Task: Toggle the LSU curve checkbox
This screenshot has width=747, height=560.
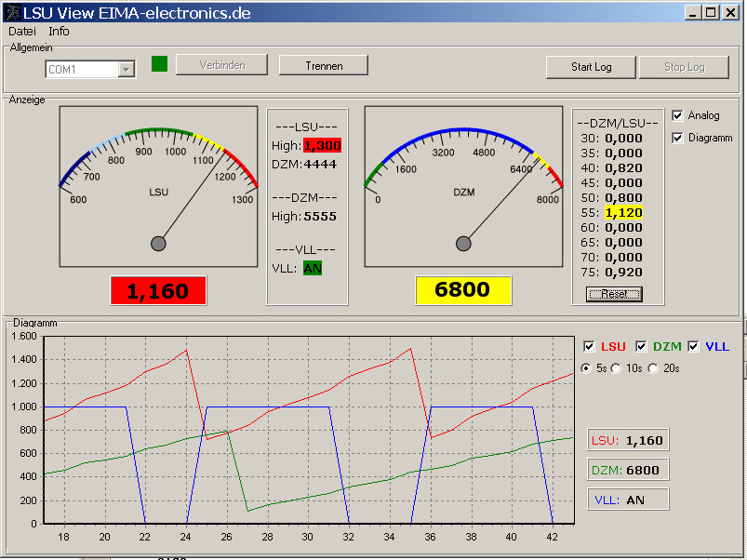Action: [589, 347]
